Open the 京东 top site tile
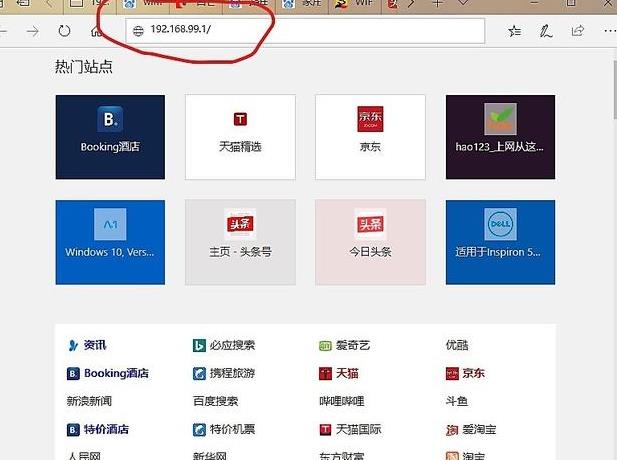617x460 pixels. (370, 137)
